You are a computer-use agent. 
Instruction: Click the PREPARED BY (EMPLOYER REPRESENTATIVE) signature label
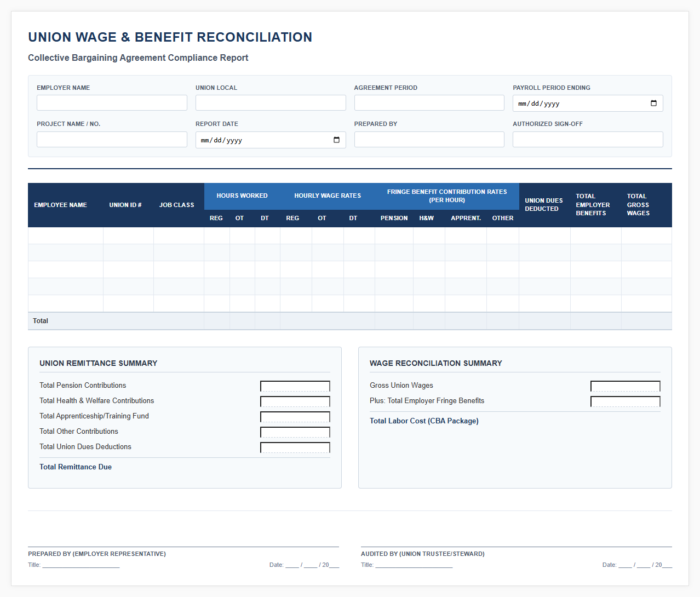(97, 554)
